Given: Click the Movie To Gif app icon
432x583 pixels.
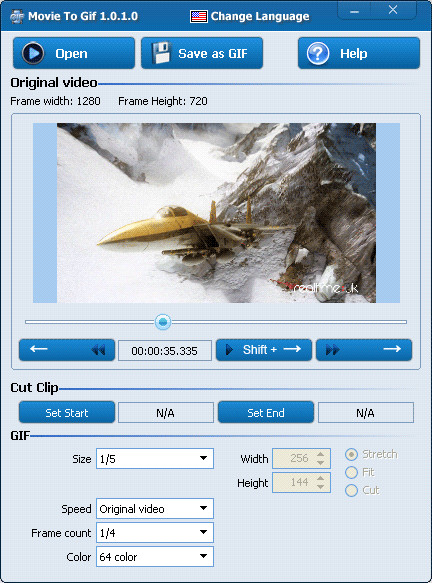Looking at the screenshot, I should coord(17,16).
